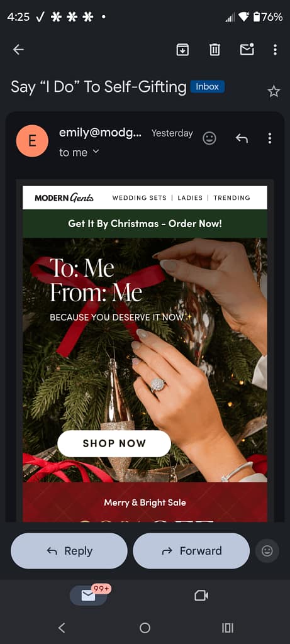Open emoji reaction next to Forward
The image size is (290, 644).
[x=267, y=551]
